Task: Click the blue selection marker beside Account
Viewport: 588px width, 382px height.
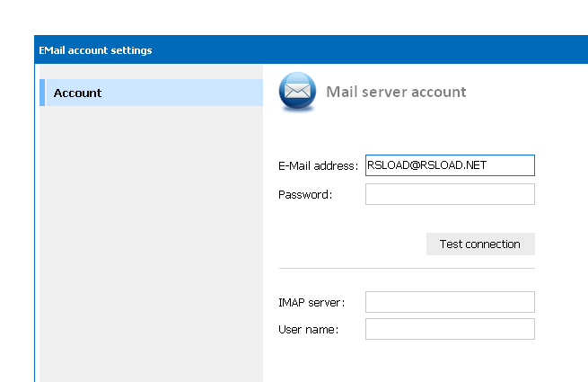Action: click(41, 93)
